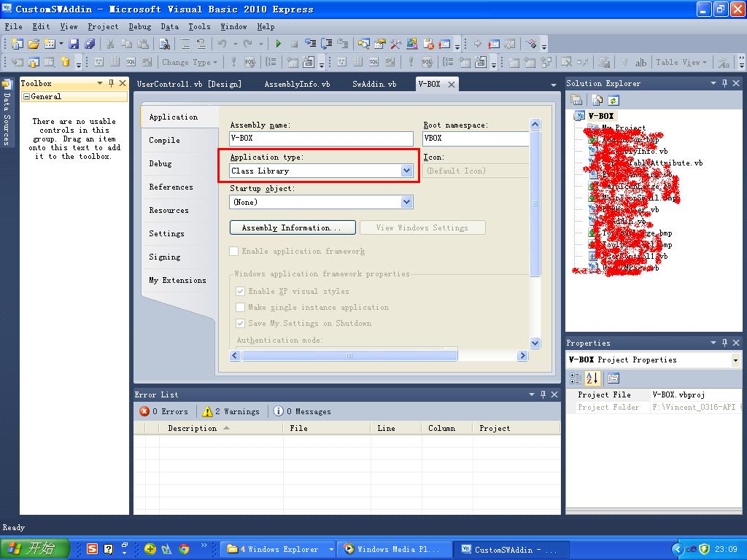This screenshot has height=560, width=747.
Task: Open the Change Type dropdown
Action: click(x=190, y=63)
